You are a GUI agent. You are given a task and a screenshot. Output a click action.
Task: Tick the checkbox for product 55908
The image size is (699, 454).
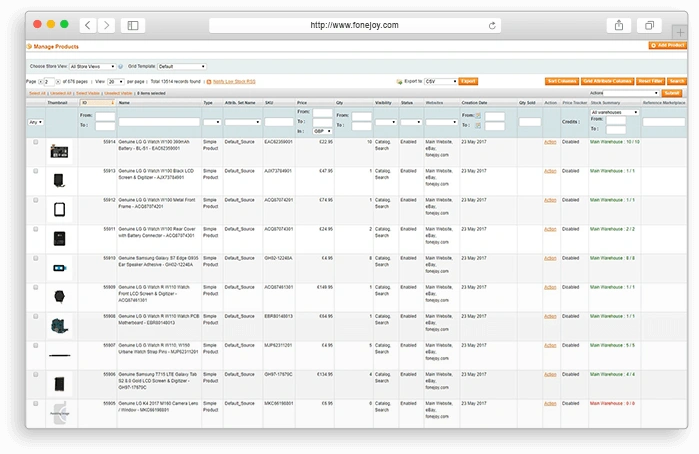(x=36, y=316)
